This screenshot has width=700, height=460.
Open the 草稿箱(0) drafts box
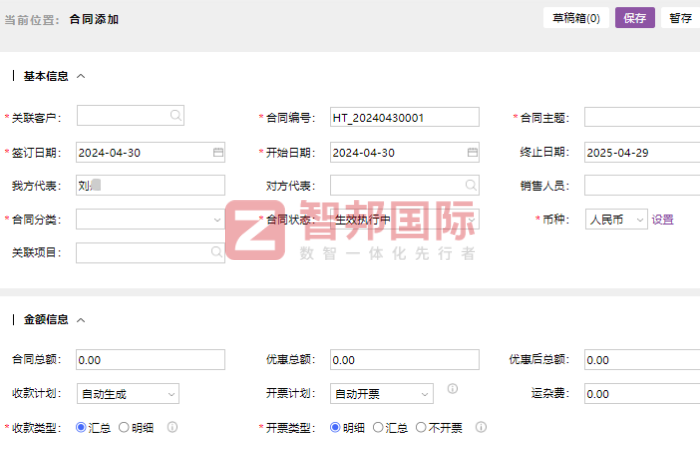click(x=576, y=18)
